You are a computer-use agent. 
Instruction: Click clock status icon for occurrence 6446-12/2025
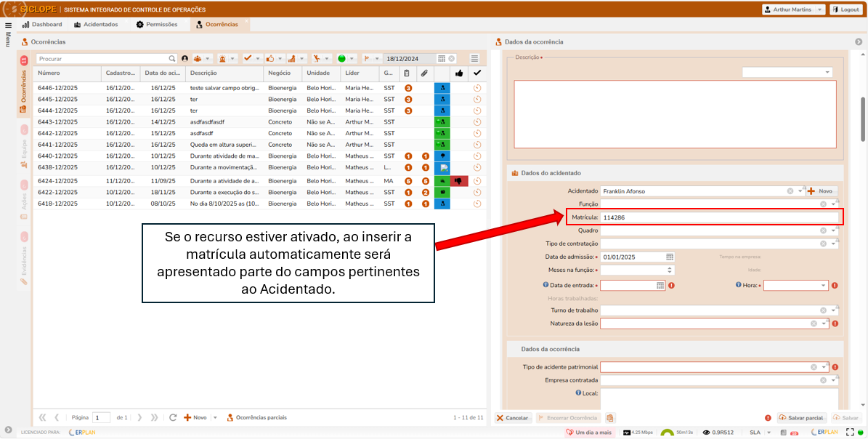(477, 88)
